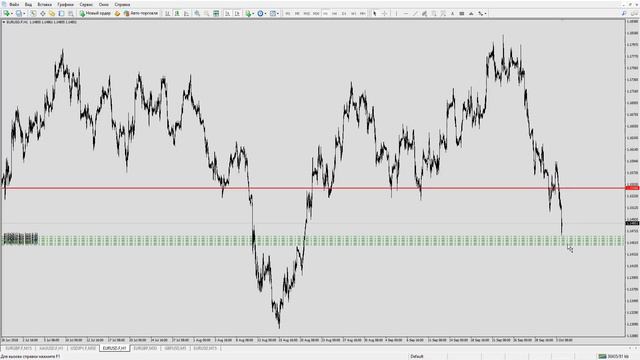The image size is (640, 360).
Task: Select the M15 timeframe
Action: point(307,13)
